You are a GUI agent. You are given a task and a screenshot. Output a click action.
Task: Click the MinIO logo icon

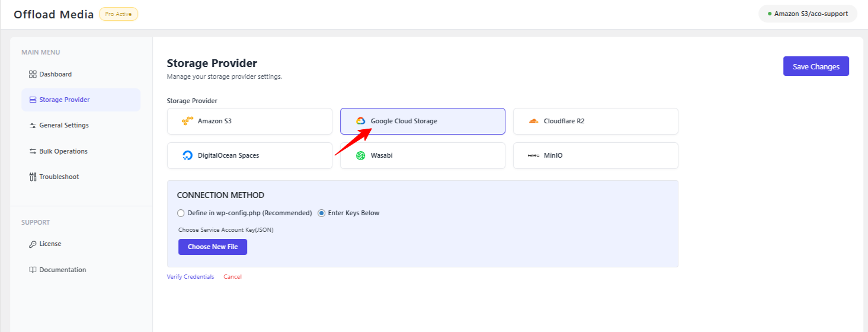tap(533, 155)
